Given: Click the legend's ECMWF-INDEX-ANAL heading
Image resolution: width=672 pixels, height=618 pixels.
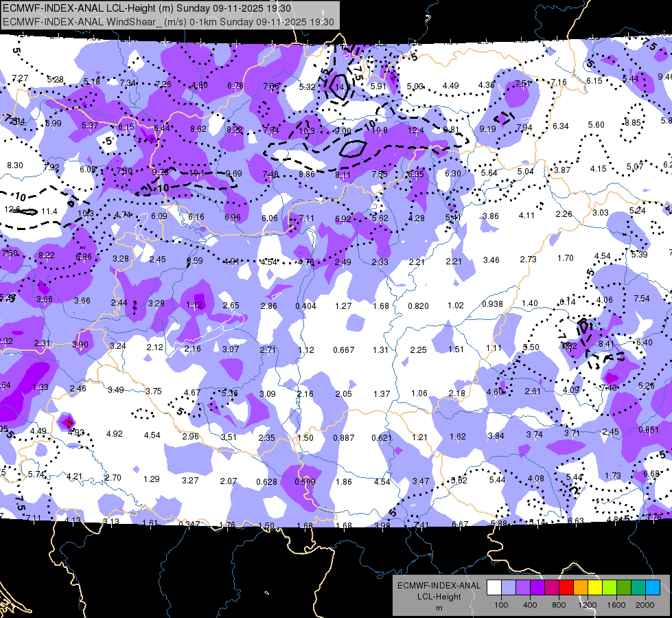Looking at the screenshot, I should click(x=439, y=586).
